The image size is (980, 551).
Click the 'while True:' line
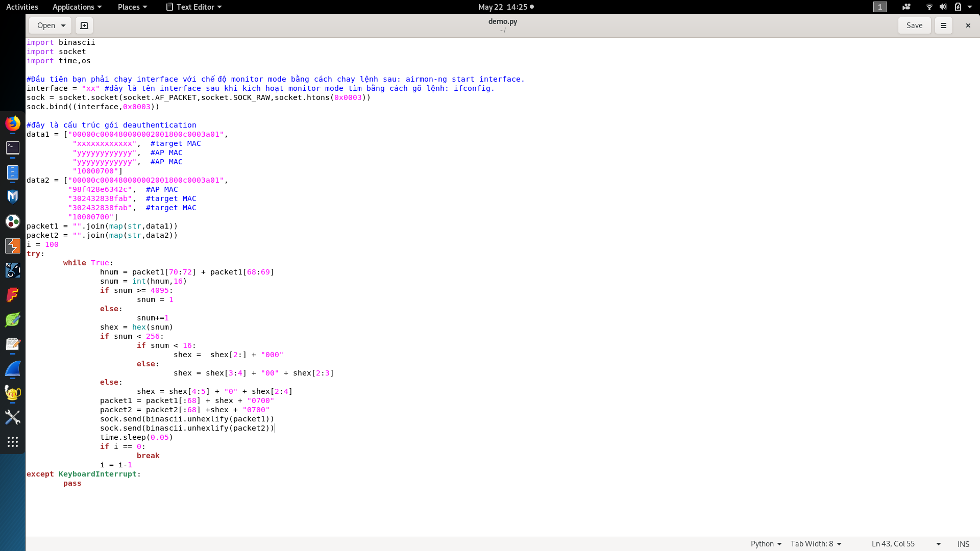[88, 263]
